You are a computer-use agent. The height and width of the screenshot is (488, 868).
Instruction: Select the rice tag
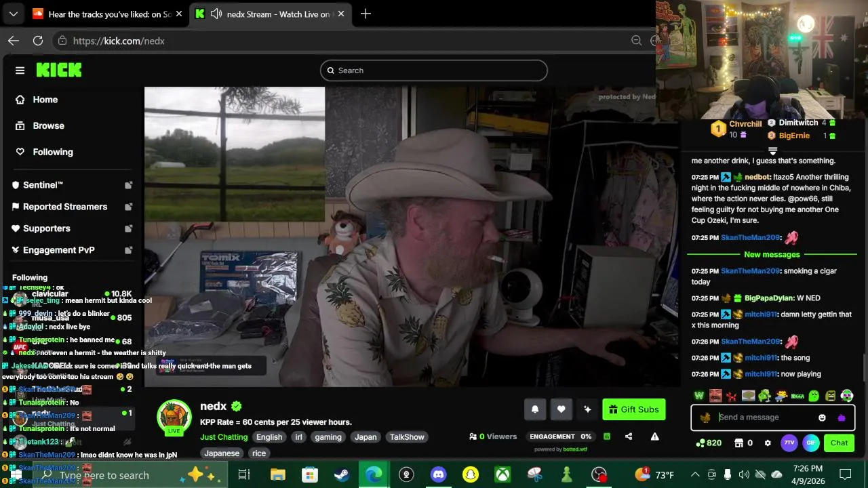point(259,453)
